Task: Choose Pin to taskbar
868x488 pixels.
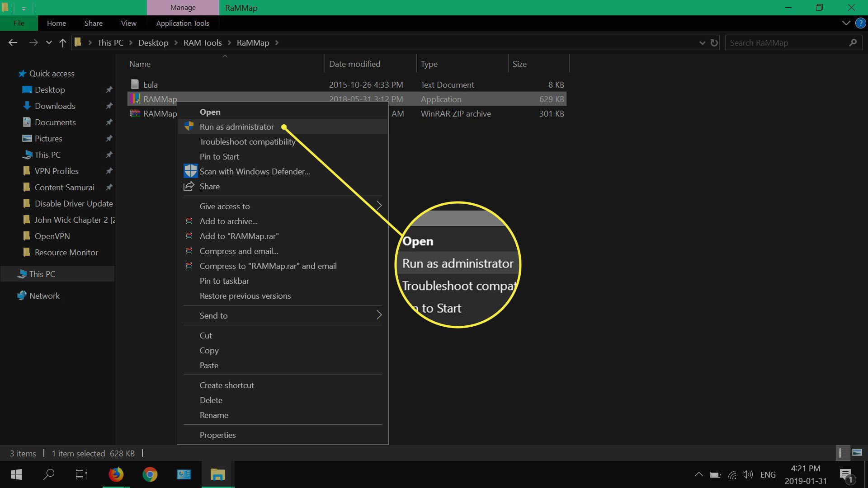Action: (x=283, y=281)
